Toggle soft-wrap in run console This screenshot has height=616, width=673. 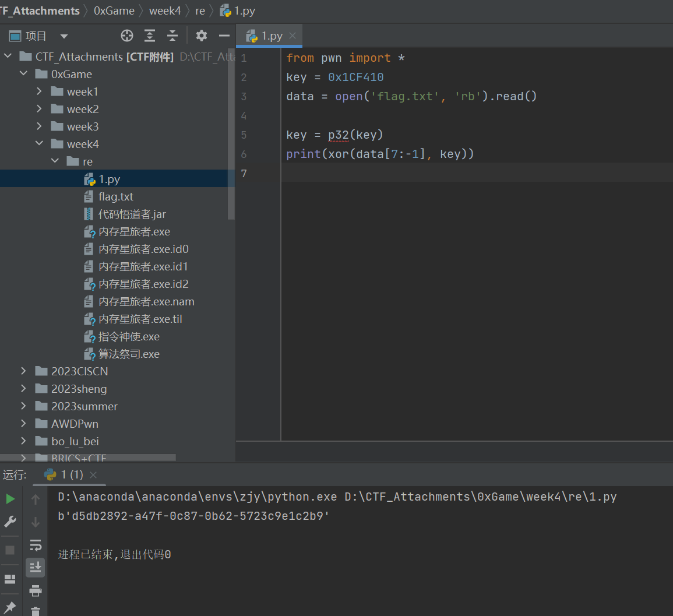36,545
